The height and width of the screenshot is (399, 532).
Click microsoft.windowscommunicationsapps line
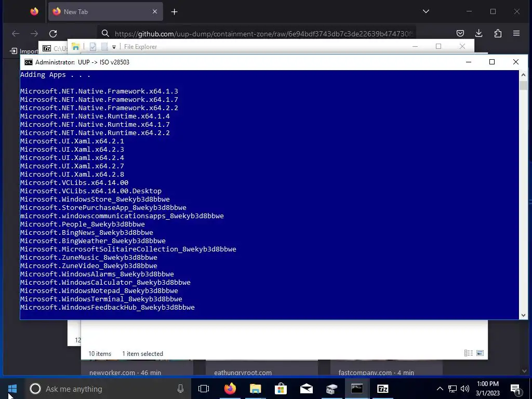pyautogui.click(x=122, y=216)
